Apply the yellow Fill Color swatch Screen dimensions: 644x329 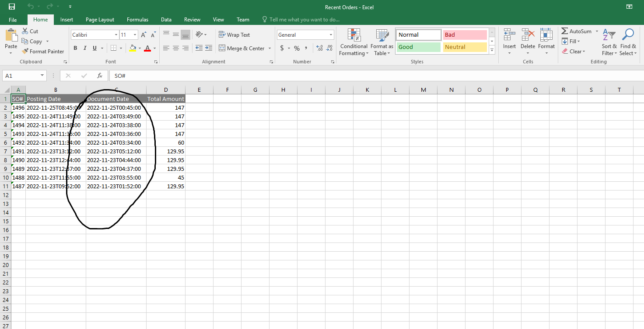(133, 48)
